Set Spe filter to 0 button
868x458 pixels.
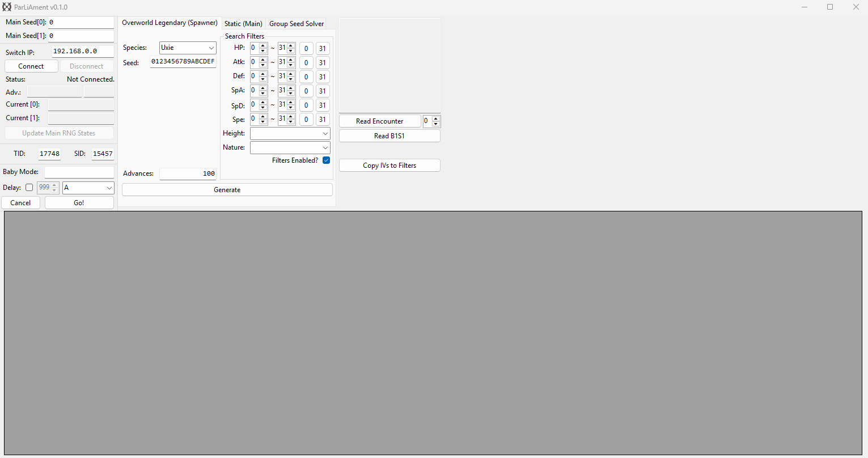pos(306,120)
